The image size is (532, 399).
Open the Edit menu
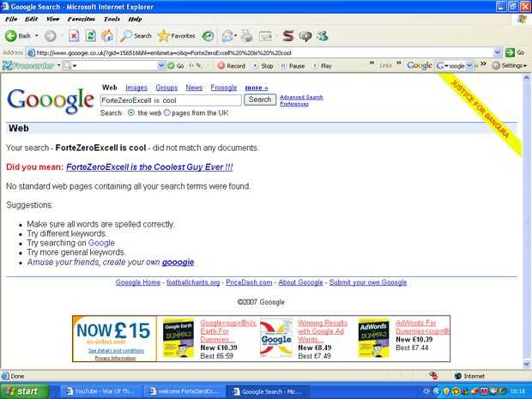31,19
